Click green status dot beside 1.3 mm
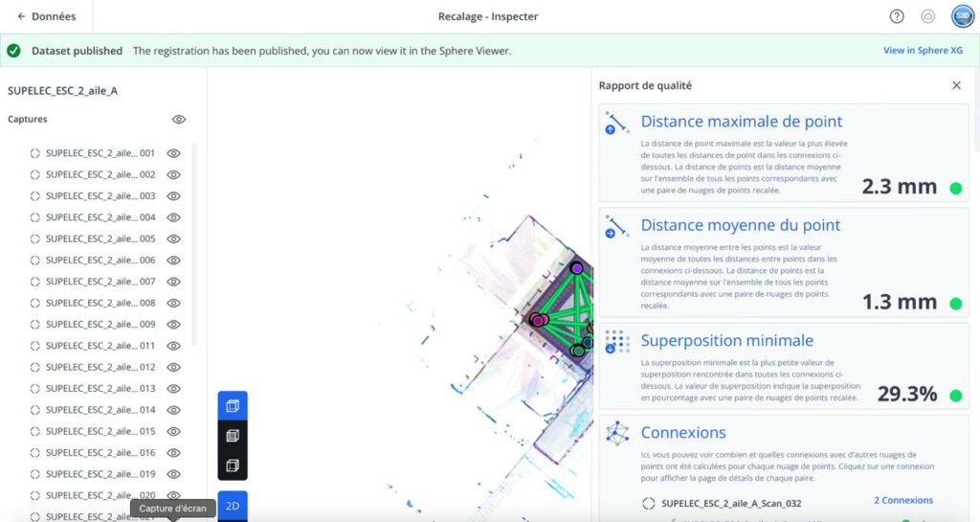Screen dimensions: 980x522 pyautogui.click(x=956, y=304)
